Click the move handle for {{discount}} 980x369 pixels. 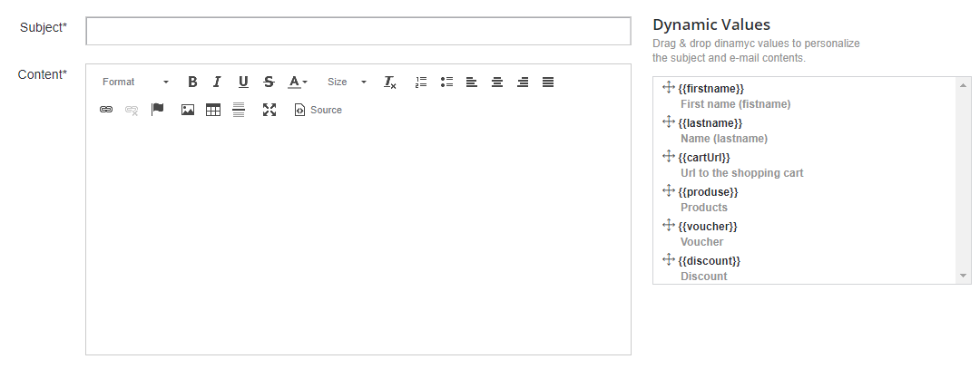point(669,259)
